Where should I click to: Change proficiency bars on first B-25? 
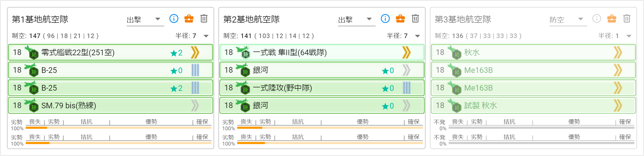(x=195, y=70)
